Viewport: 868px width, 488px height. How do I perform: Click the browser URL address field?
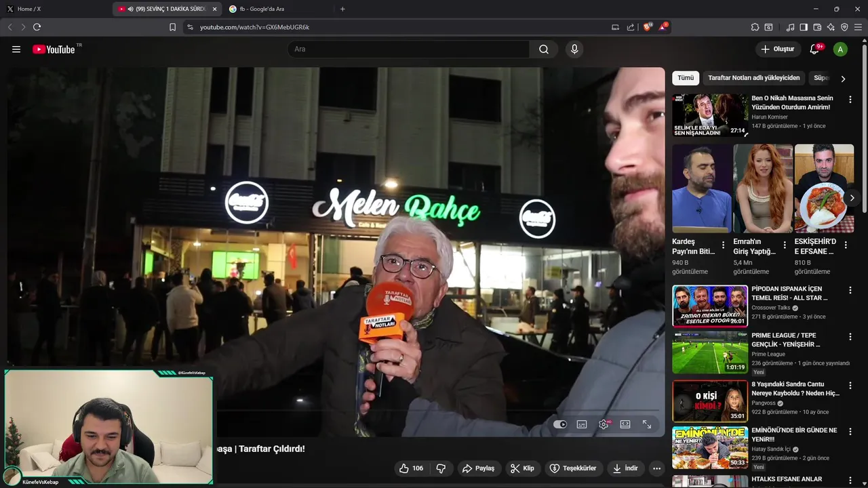click(400, 27)
